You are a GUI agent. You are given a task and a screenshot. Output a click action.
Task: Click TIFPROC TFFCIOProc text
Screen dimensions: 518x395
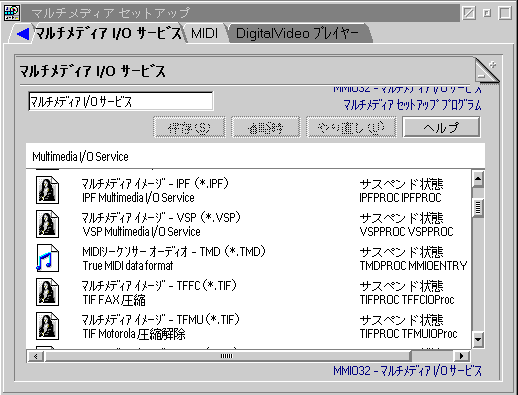point(407,300)
